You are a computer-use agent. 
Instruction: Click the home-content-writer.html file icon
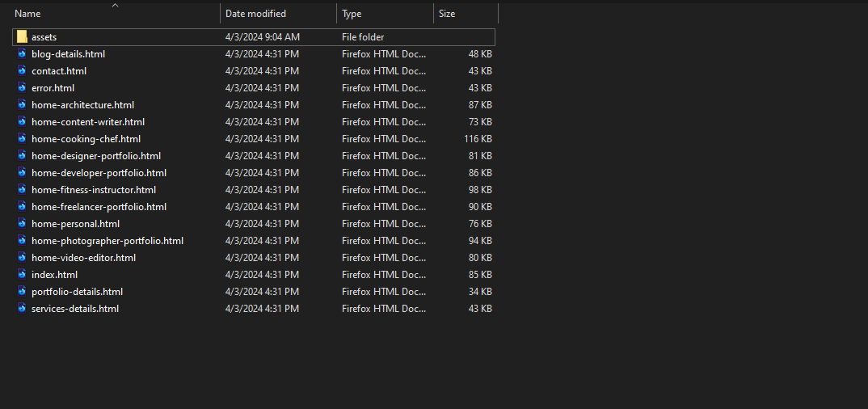[x=22, y=122]
